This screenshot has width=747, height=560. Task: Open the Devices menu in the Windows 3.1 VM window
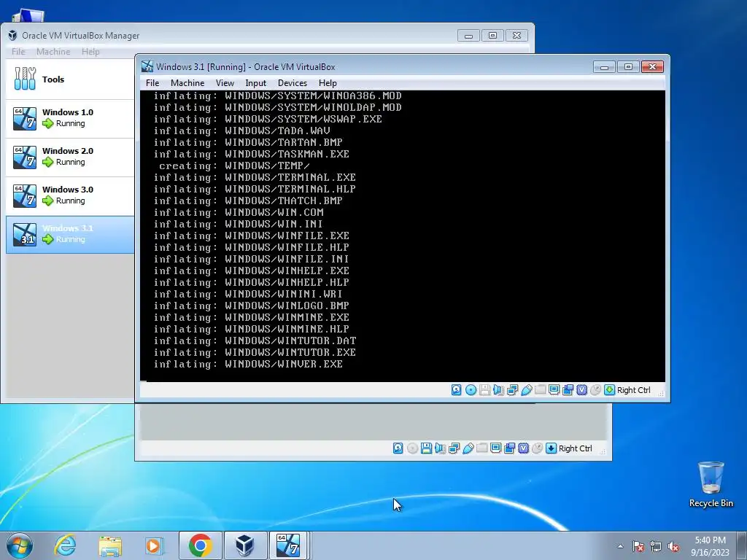pyautogui.click(x=293, y=83)
